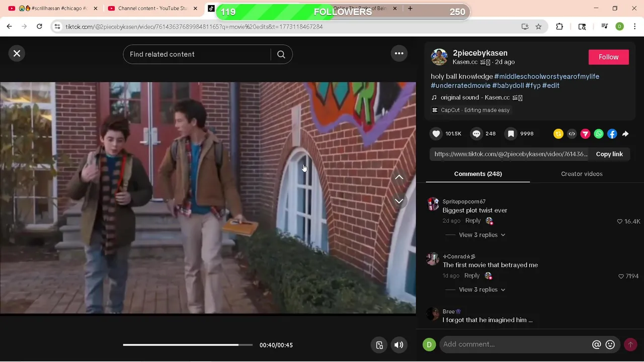Switch to the Comments (248) tab
Image resolution: width=644 pixels, height=362 pixels.
click(x=478, y=174)
